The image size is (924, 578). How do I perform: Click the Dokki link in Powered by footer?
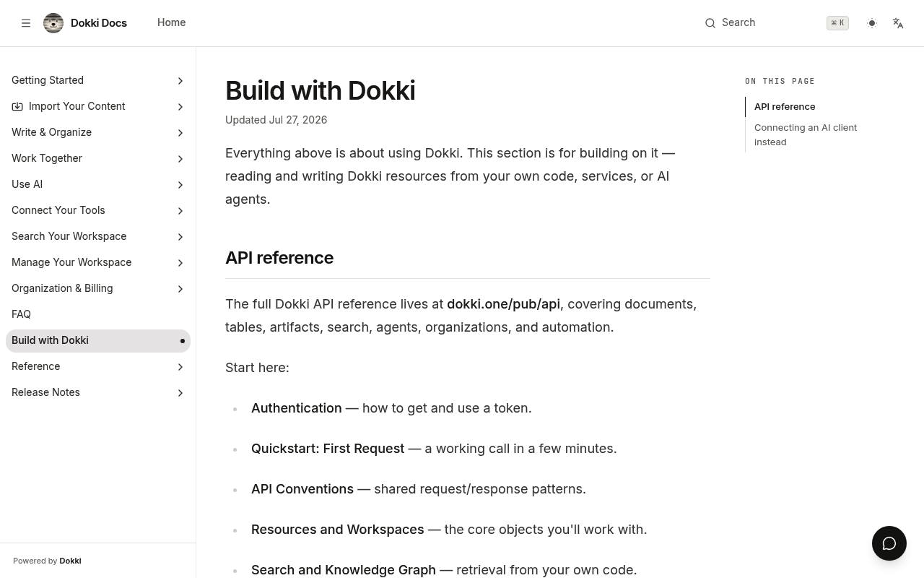point(70,561)
